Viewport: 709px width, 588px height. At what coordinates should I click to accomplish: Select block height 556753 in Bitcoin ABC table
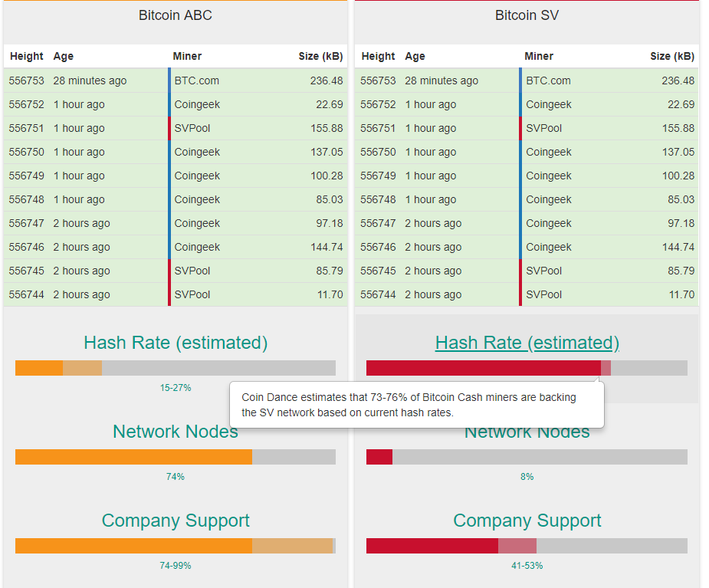27,80
